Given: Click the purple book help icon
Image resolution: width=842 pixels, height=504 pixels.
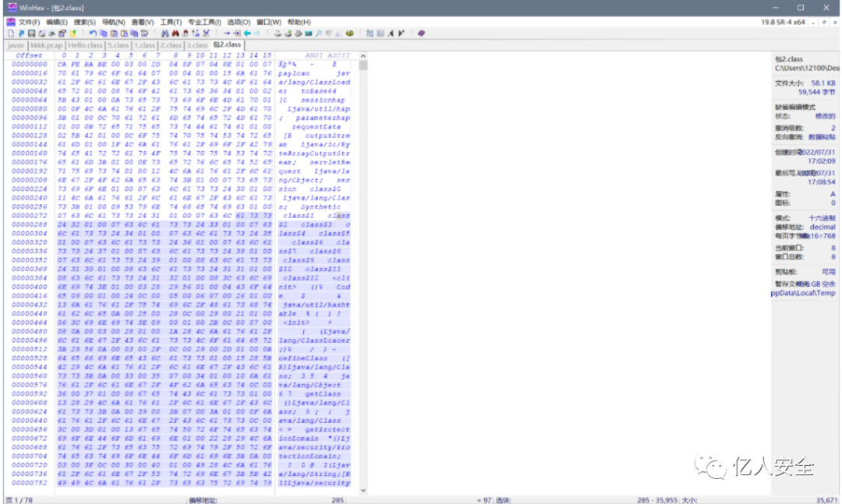Looking at the screenshot, I should (x=421, y=33).
